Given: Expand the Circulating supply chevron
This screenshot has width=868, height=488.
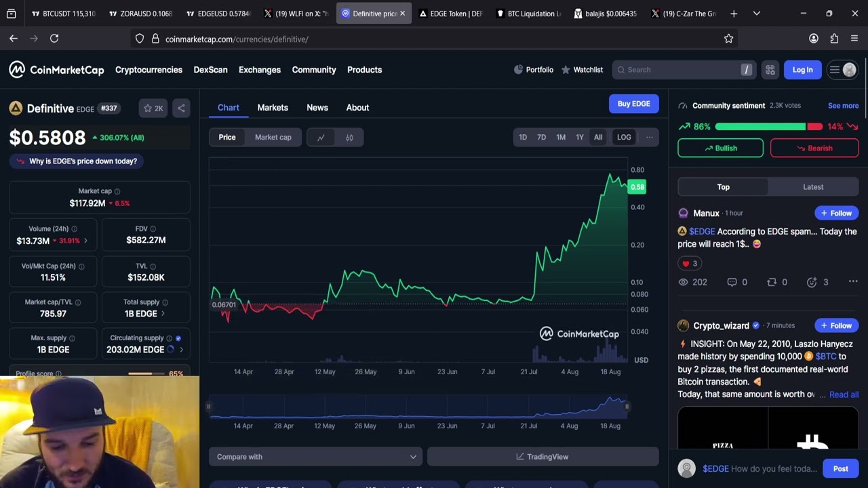Looking at the screenshot, I should pos(181,350).
